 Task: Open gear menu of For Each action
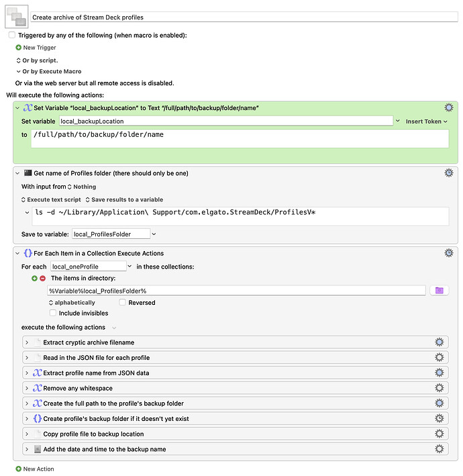(x=449, y=253)
